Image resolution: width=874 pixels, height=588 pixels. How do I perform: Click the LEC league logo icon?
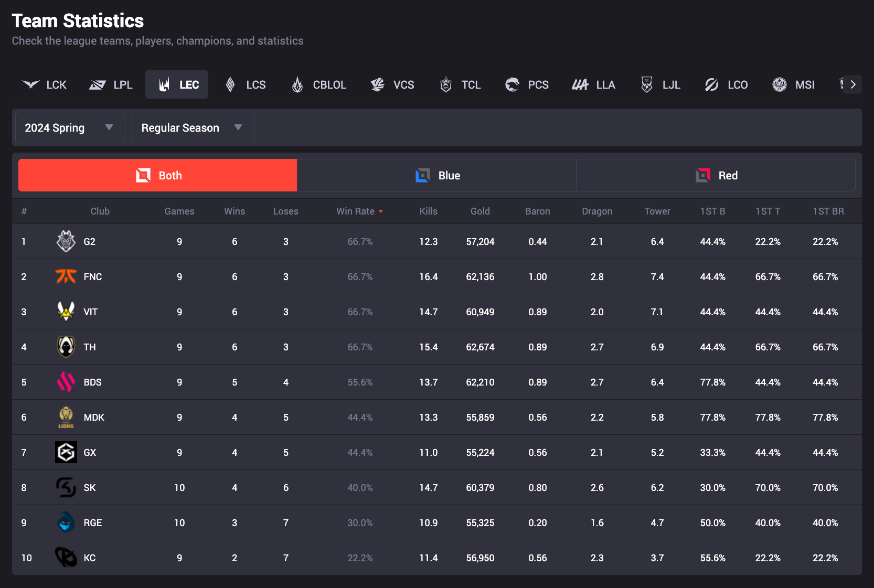point(164,84)
